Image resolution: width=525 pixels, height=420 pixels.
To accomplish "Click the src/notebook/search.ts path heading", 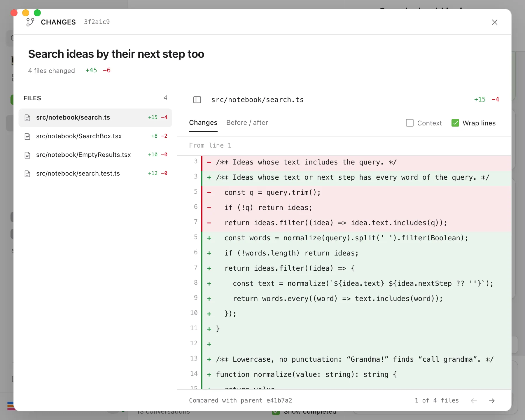I will (257, 100).
